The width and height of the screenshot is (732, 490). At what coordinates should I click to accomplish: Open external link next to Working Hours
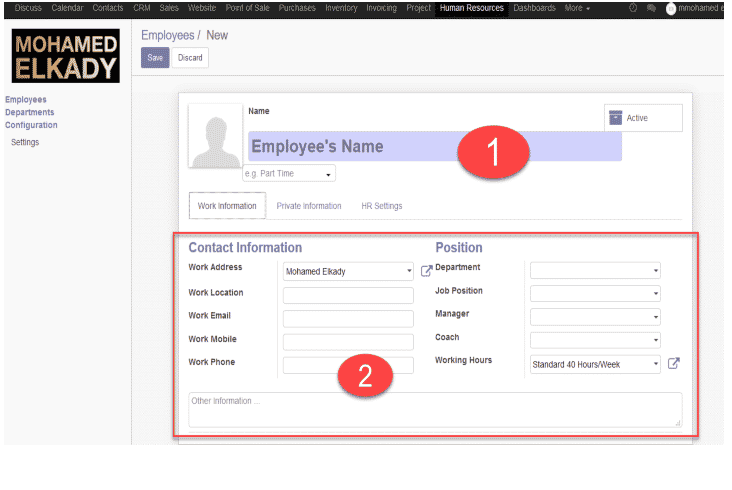point(673,363)
